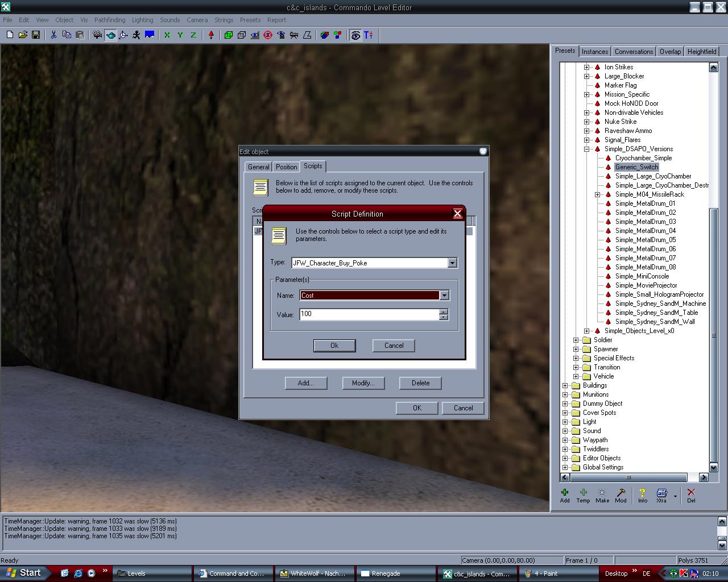Click Ok in Script Definition dialog
Viewport: 728px width, 582px height.
tap(334, 346)
